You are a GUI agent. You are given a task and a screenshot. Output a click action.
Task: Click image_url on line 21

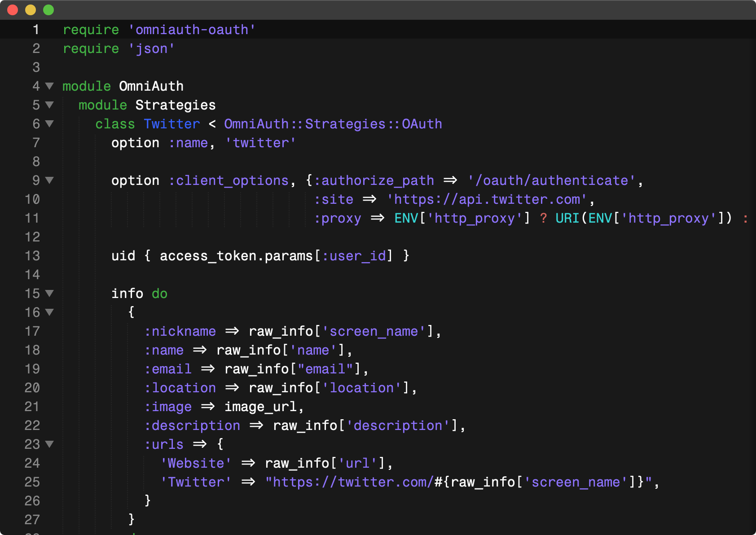(260, 407)
